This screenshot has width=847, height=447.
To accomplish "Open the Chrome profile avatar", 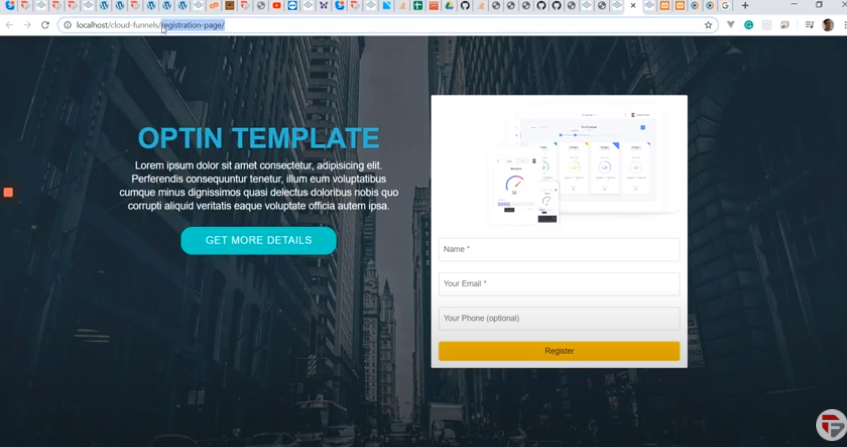I will click(x=827, y=25).
